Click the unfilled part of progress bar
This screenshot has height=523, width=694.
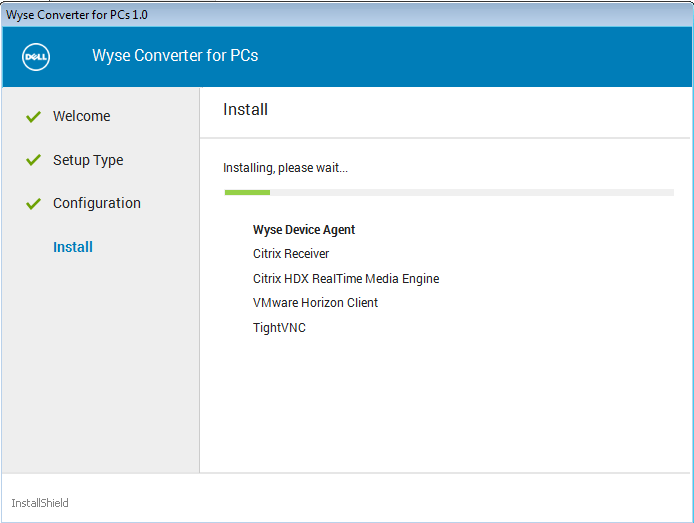click(470, 192)
